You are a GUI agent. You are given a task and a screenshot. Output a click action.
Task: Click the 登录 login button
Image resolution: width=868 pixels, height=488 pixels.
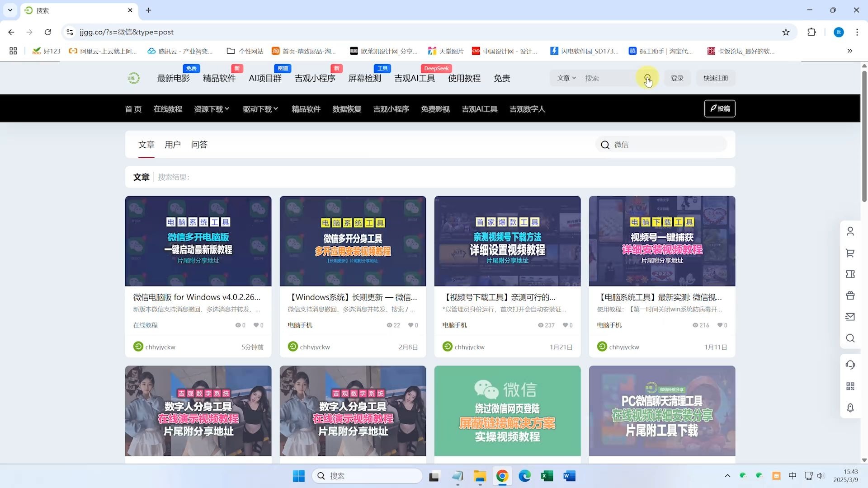click(x=677, y=78)
